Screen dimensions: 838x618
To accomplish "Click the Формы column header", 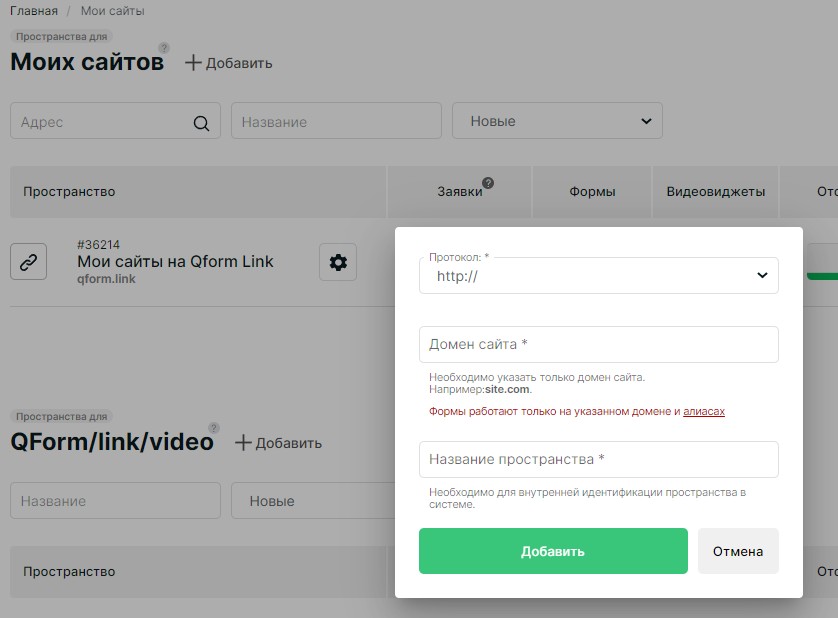I will 592,191.
